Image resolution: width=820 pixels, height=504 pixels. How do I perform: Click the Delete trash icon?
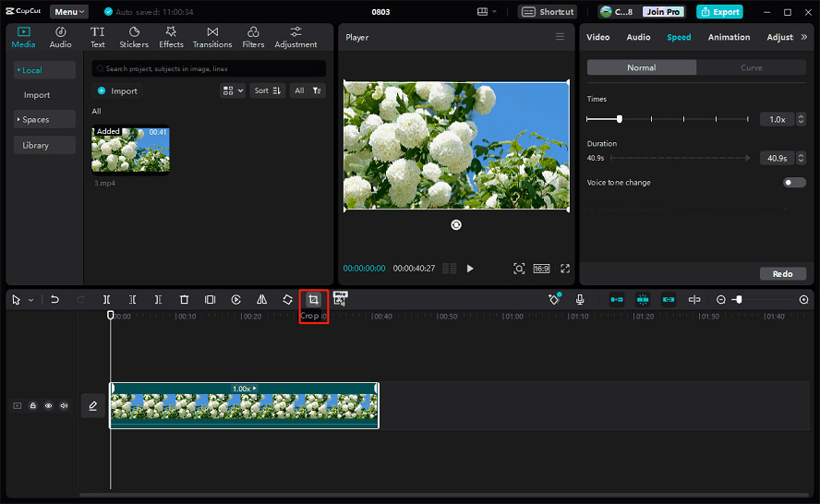pos(184,300)
